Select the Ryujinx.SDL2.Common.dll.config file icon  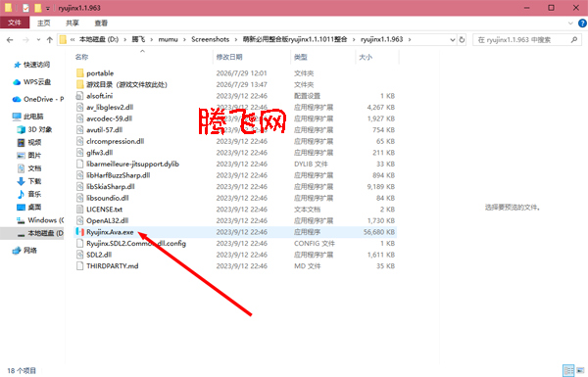point(79,243)
